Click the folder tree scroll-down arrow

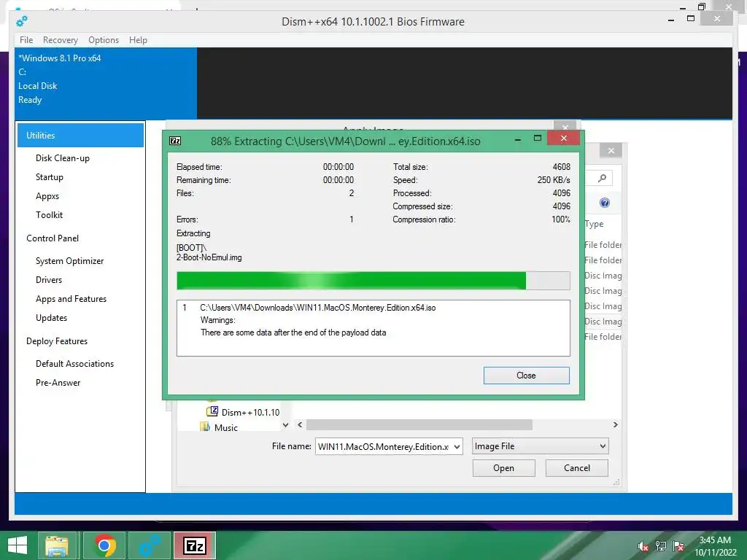point(285,425)
